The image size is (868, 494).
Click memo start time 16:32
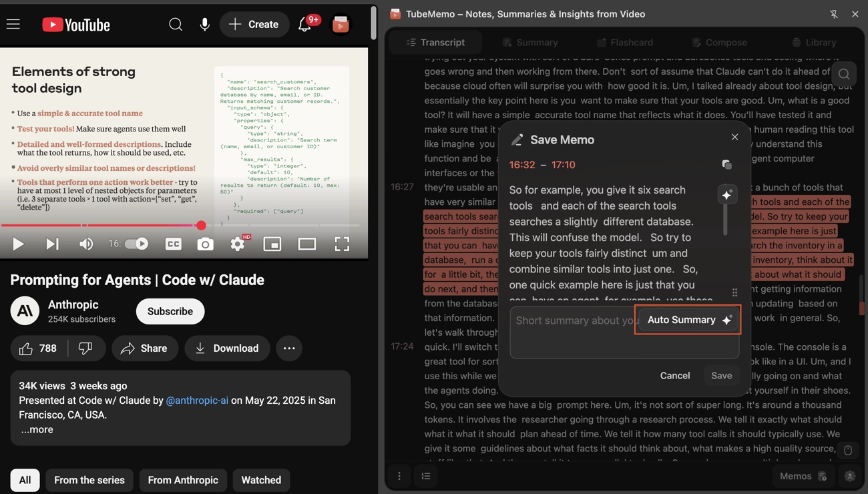(x=522, y=165)
